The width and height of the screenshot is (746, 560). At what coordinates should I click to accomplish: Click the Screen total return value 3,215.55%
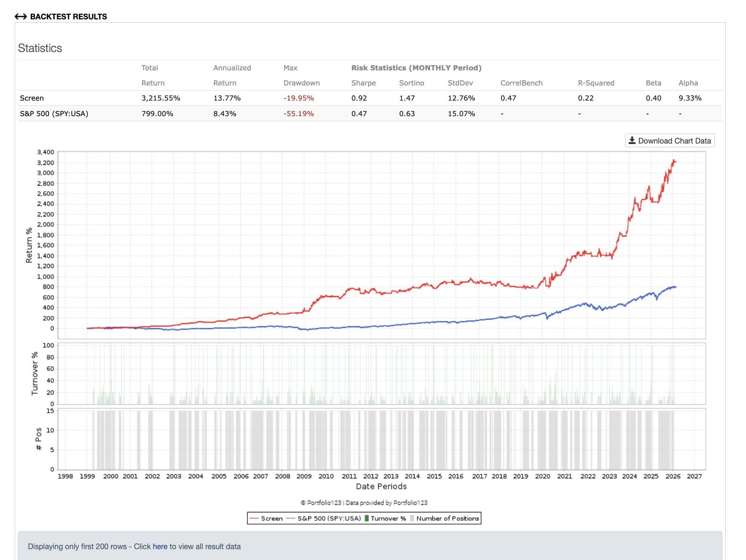[161, 98]
